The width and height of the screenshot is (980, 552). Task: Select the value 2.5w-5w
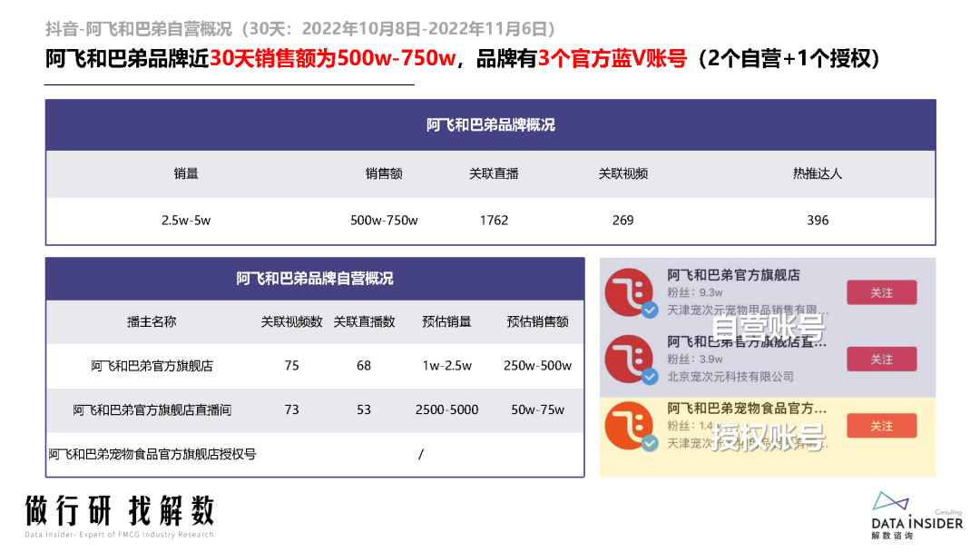pos(186,221)
